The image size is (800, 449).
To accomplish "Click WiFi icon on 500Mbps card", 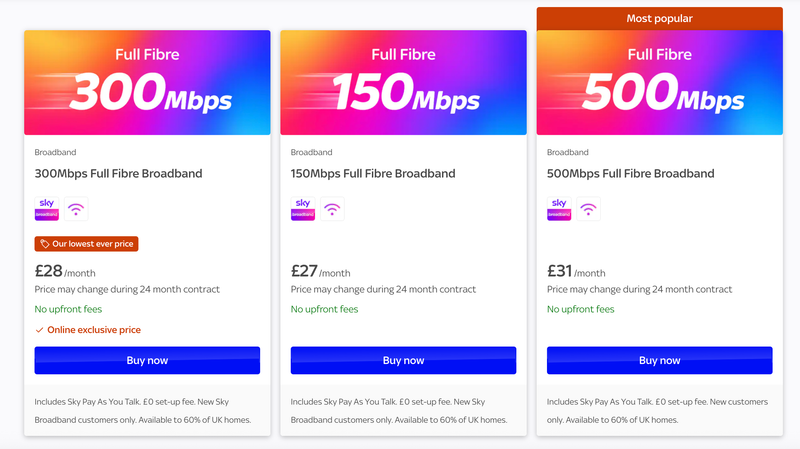I will click(588, 209).
